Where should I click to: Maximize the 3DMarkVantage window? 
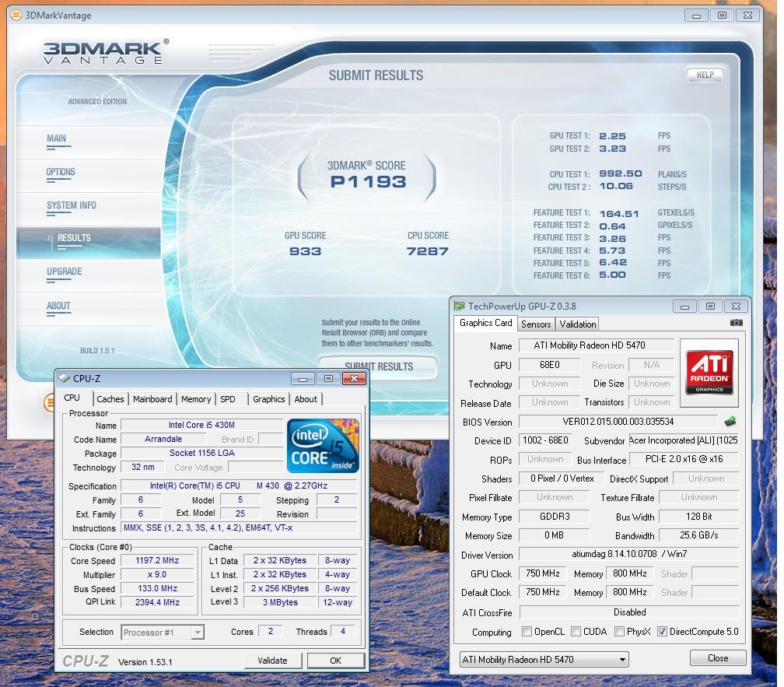pos(722,16)
